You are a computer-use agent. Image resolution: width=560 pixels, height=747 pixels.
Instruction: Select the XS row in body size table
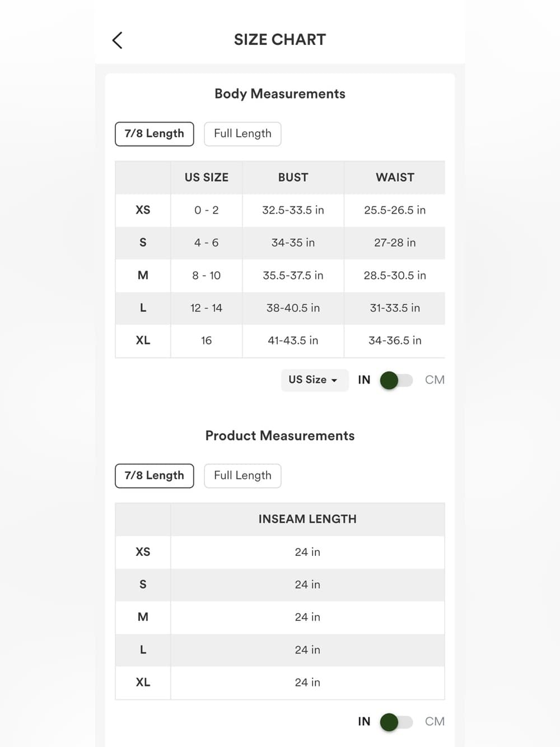280,210
